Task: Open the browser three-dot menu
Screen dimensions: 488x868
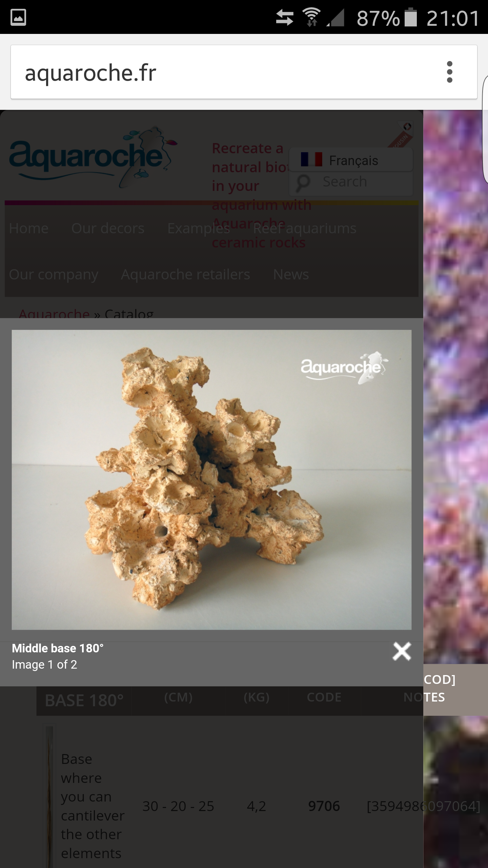Action: pos(449,72)
